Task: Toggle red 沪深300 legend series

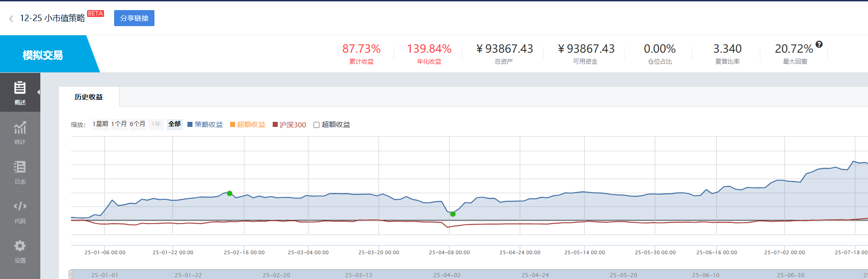Action: point(289,125)
